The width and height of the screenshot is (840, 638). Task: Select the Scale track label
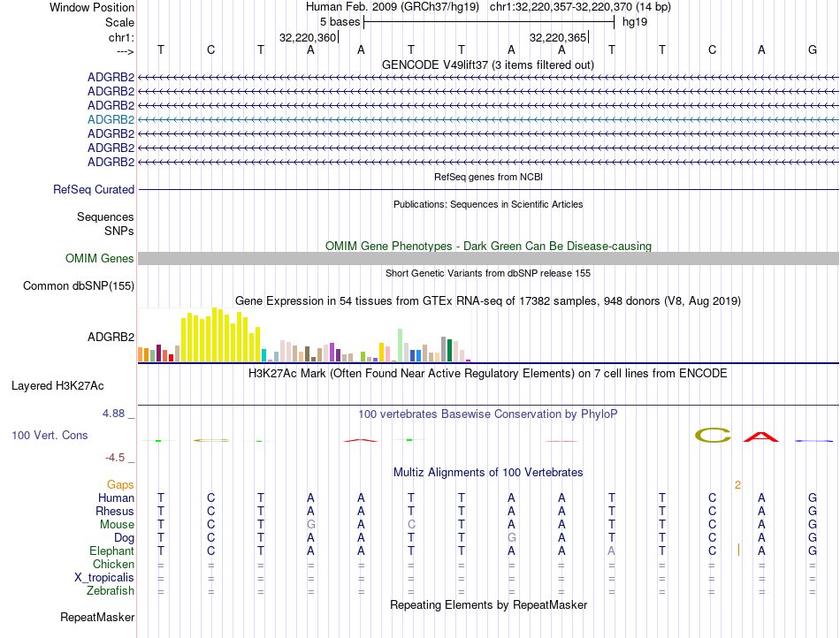click(119, 22)
